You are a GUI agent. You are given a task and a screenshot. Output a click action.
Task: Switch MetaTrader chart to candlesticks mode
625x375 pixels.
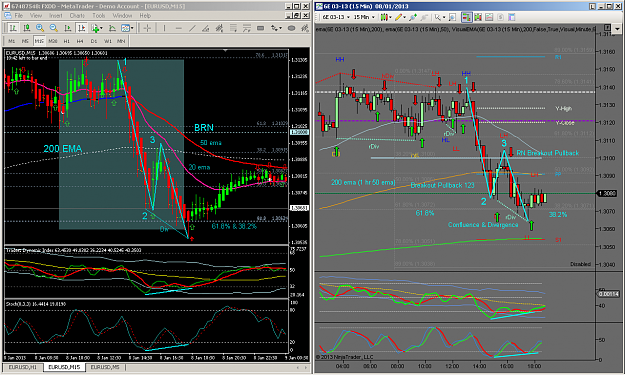coord(26,28)
